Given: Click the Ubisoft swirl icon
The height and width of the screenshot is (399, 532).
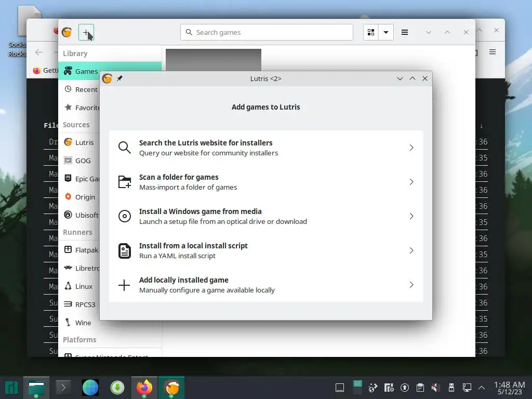Looking at the screenshot, I should pos(68,215).
